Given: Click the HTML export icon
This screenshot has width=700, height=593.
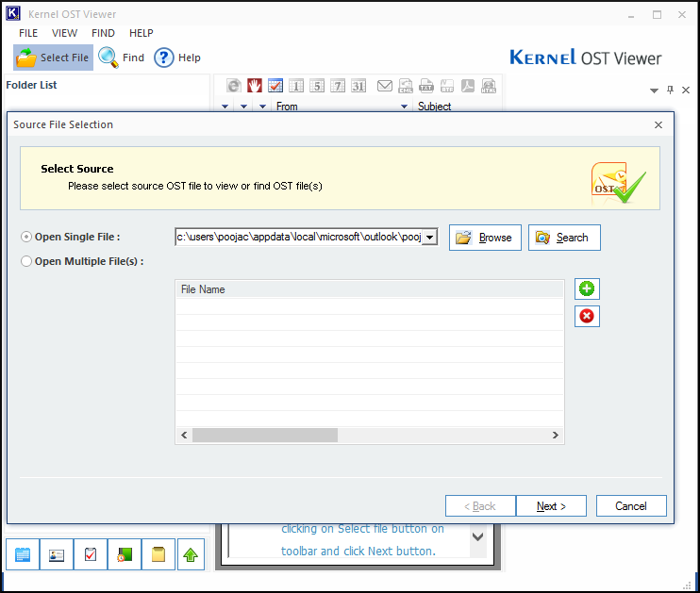Looking at the screenshot, I should 489,86.
